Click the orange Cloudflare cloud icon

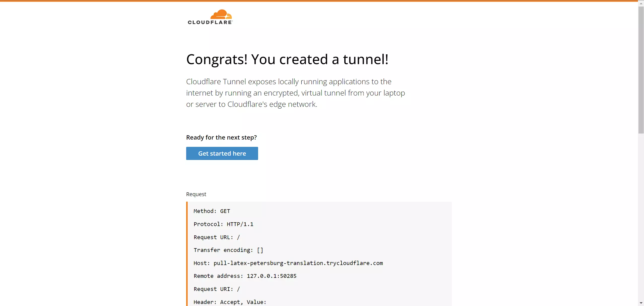[221, 14]
